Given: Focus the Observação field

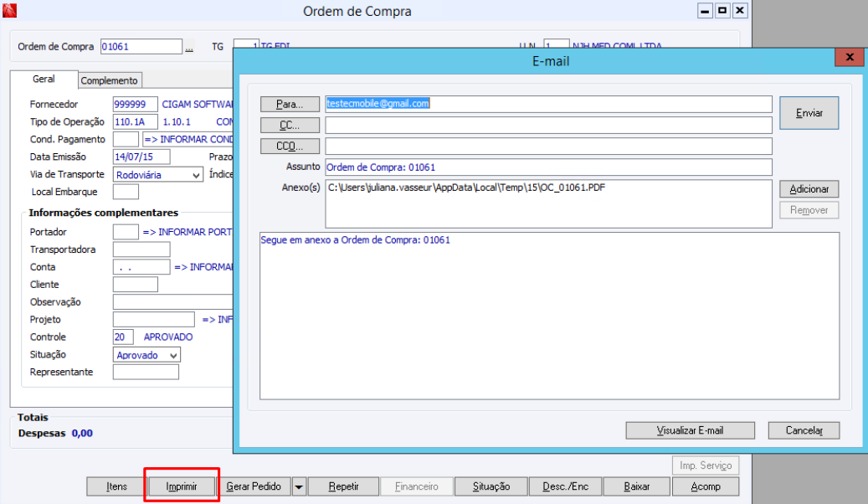Looking at the screenshot, I should (172, 302).
